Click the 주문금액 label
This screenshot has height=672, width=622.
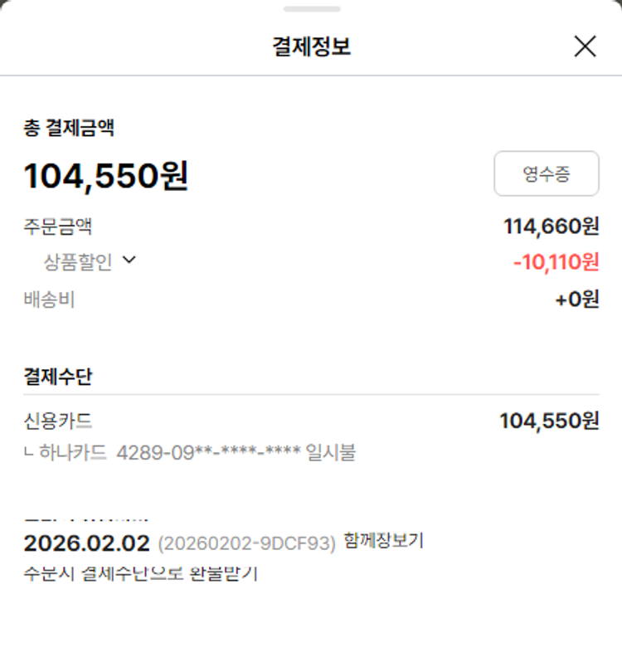(x=58, y=226)
